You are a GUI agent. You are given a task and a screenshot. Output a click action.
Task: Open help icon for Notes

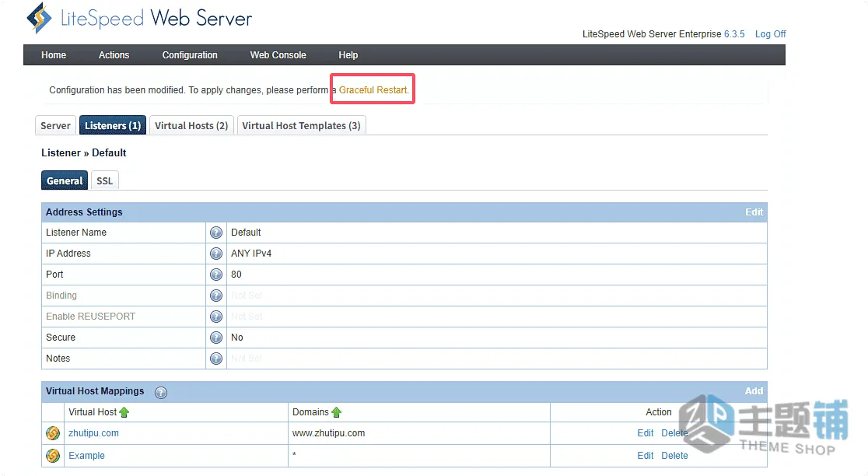tap(216, 359)
